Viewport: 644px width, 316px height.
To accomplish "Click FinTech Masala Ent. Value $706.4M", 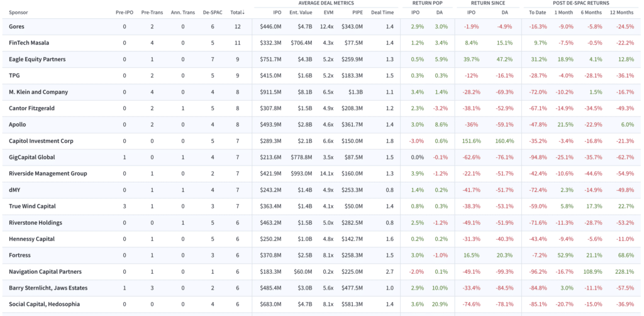I will 301,43.
